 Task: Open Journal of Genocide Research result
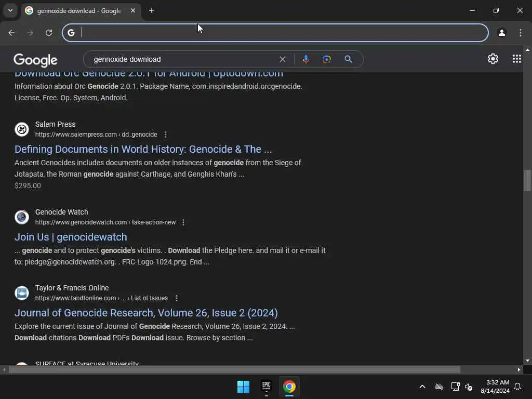pyautogui.click(x=146, y=313)
